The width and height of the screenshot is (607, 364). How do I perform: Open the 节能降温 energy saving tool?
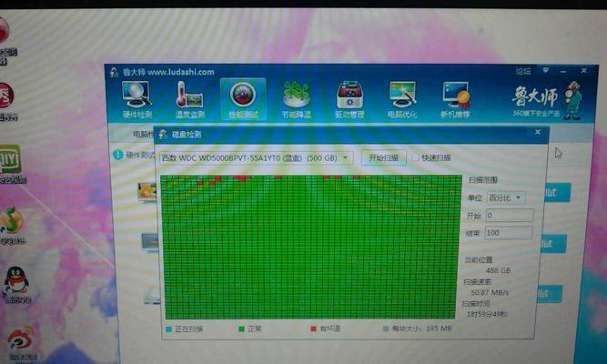(x=296, y=99)
